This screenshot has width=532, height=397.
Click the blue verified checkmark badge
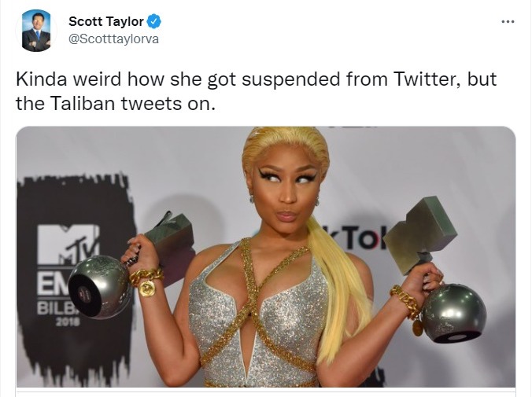coord(153,21)
